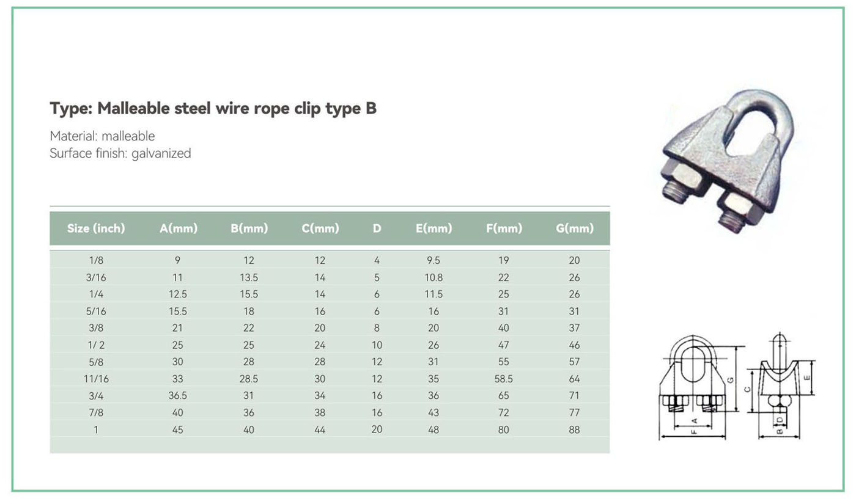The height and width of the screenshot is (504, 856).
Task: Click the 36.5 value in the A column
Action: pos(178,396)
